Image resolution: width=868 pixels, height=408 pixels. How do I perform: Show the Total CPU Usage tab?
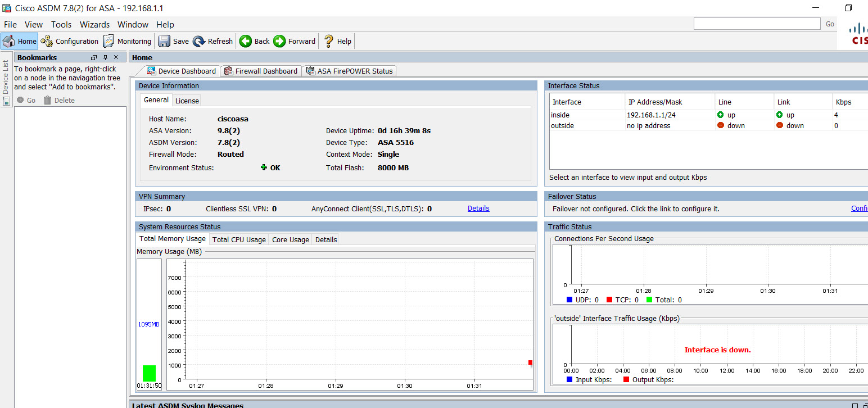[x=239, y=239]
